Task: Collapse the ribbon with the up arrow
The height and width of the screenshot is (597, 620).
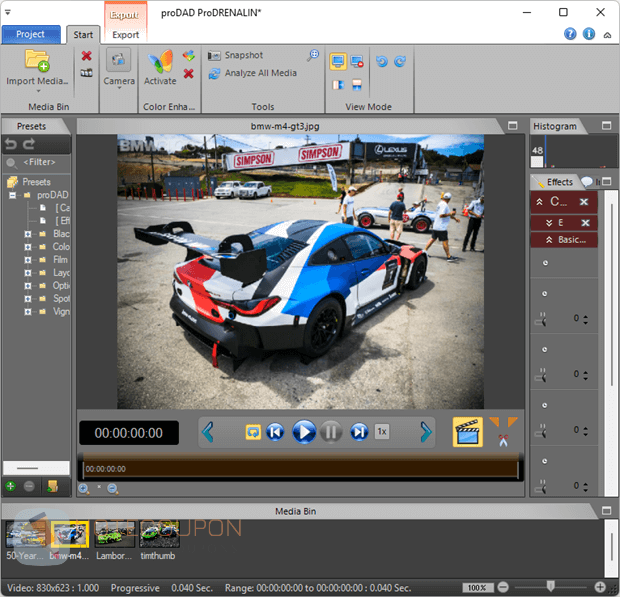Action: click(x=607, y=35)
